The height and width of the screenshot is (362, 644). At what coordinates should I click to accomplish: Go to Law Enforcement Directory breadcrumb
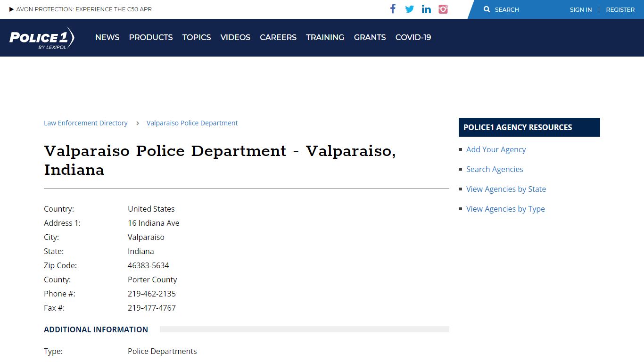coord(86,123)
